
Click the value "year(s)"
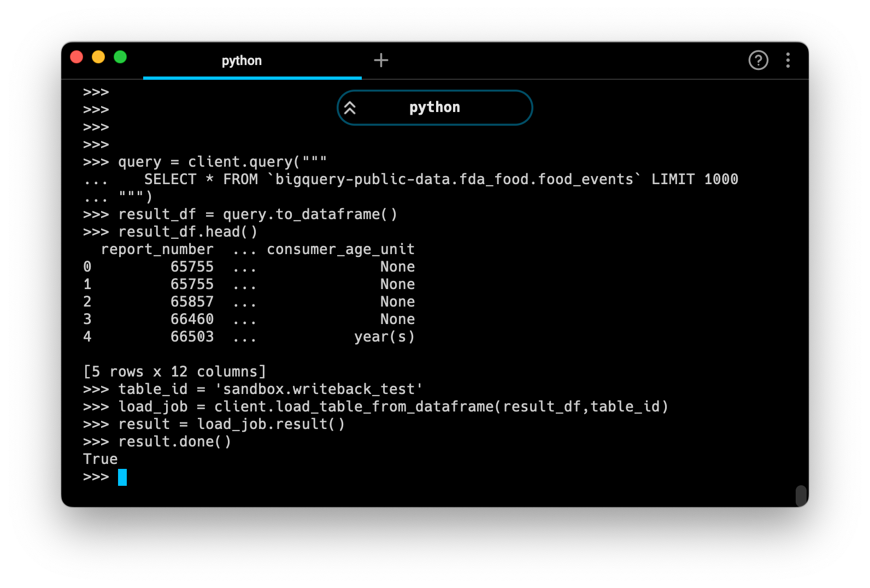click(x=385, y=337)
